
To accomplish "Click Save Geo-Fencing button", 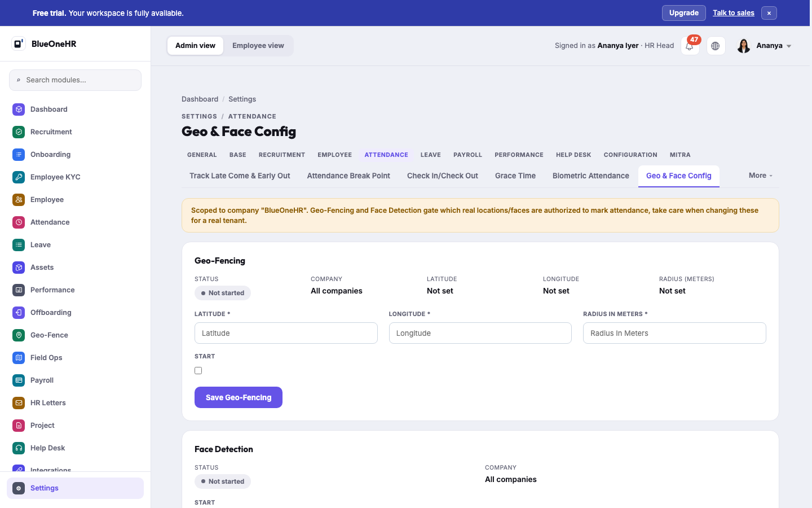I will (x=239, y=397).
